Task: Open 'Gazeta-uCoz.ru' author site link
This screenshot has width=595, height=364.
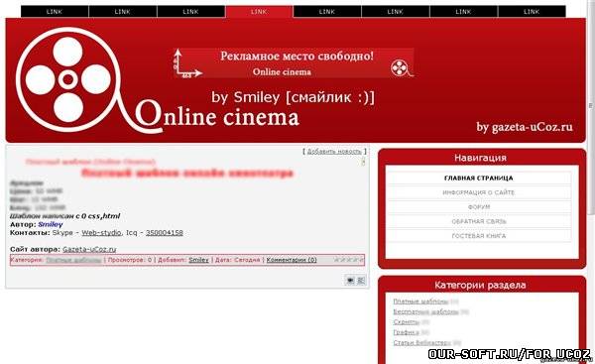Action: (x=89, y=249)
